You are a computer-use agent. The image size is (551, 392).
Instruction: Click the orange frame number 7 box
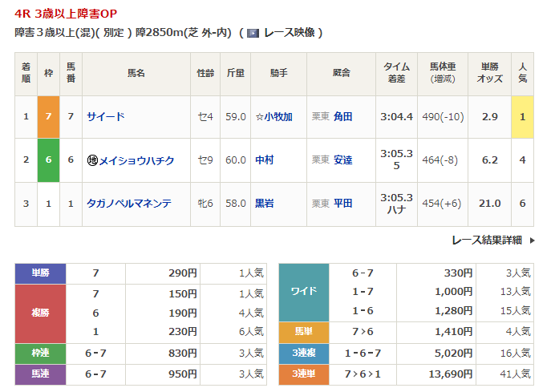tap(48, 116)
